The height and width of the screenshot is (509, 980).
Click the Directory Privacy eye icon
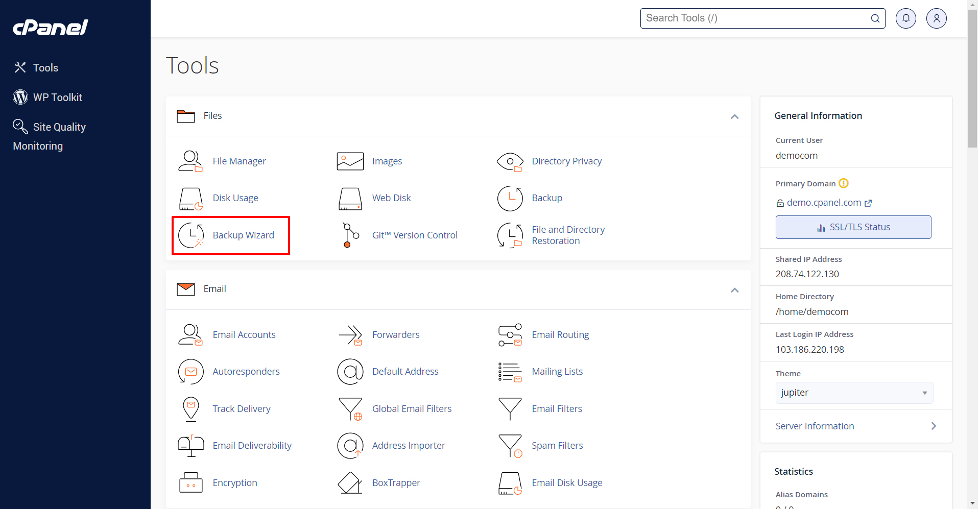click(x=510, y=161)
